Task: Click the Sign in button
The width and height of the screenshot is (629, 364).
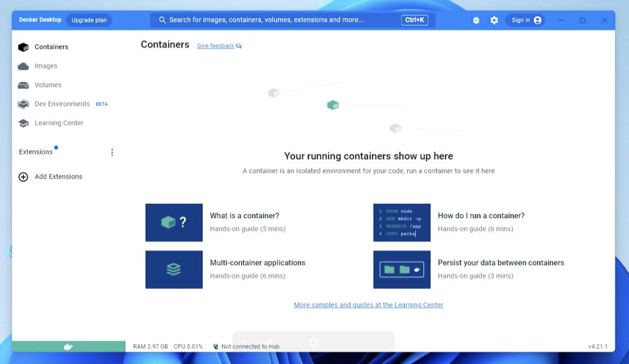Action: [x=525, y=20]
